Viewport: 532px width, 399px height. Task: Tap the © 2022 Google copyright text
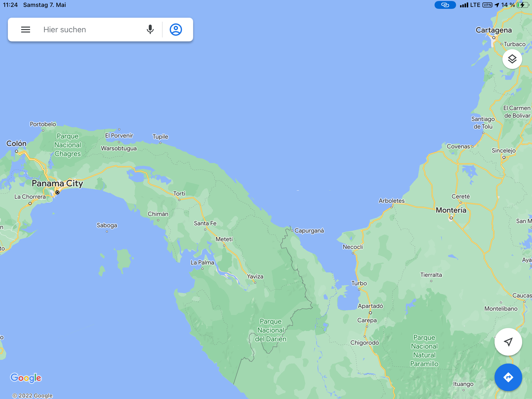click(x=33, y=396)
